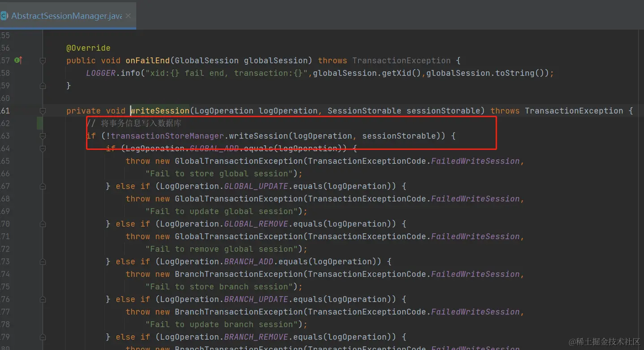The image size is (644, 350).
Task: Click the "Fail to store branch session" string
Action: (219, 287)
